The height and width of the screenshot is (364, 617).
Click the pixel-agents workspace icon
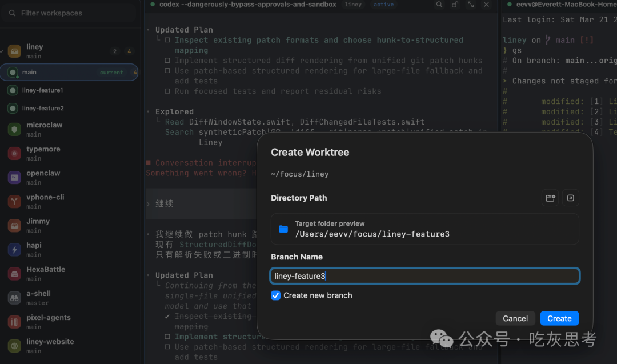click(14, 322)
